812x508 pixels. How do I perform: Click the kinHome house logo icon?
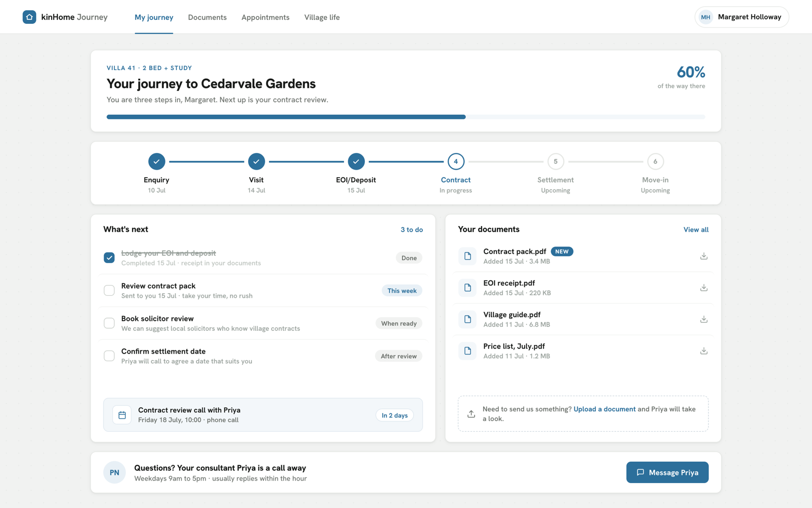pos(29,17)
